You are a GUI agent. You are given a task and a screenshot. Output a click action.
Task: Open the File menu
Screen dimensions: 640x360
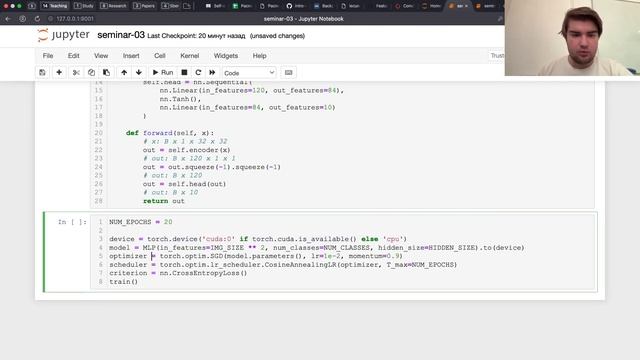coord(48,56)
